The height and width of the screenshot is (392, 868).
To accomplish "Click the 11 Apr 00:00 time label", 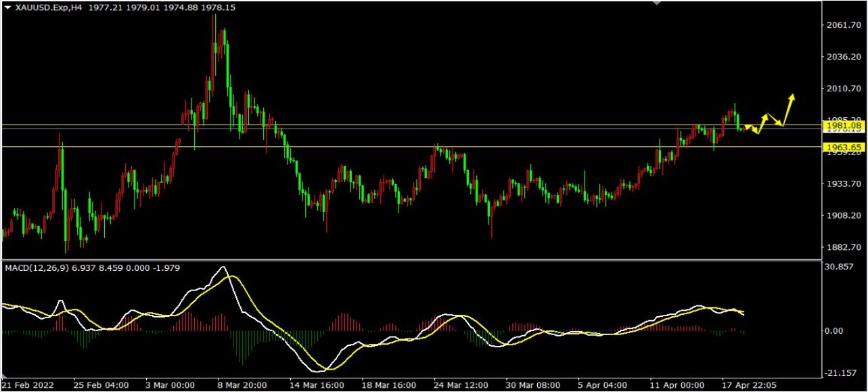I will coord(677,385).
